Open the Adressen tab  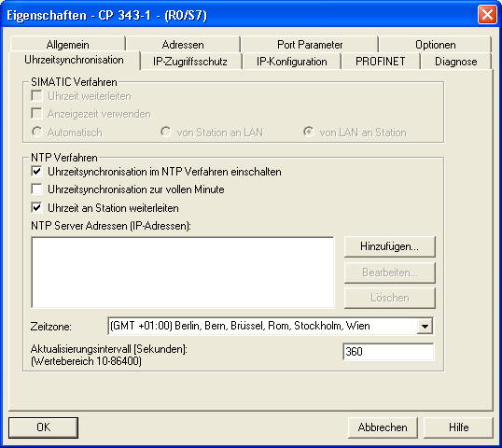(183, 44)
